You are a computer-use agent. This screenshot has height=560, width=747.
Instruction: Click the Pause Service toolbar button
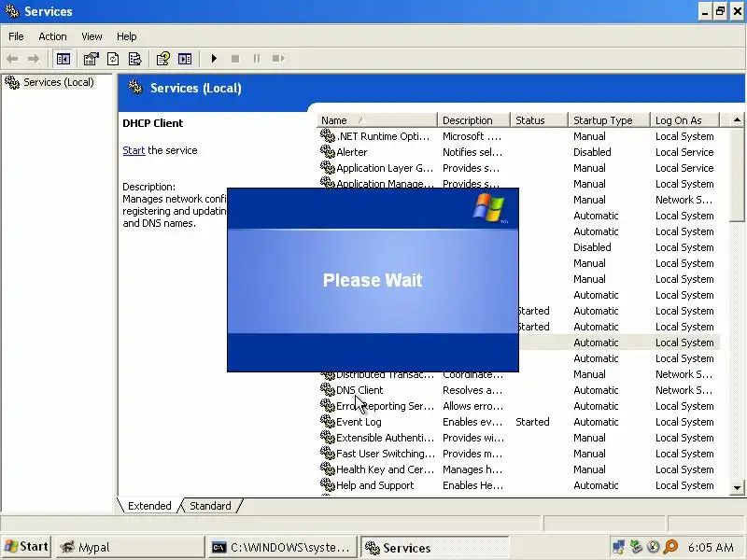coord(257,59)
